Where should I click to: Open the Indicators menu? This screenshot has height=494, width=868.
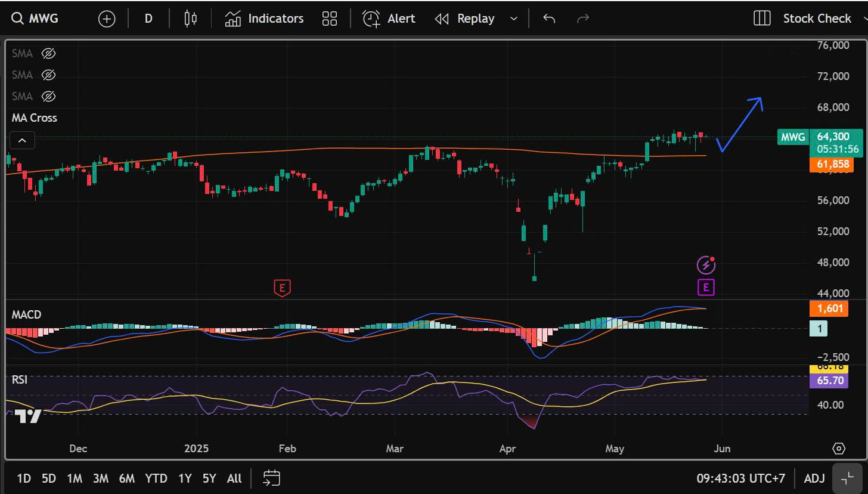pyautogui.click(x=264, y=18)
